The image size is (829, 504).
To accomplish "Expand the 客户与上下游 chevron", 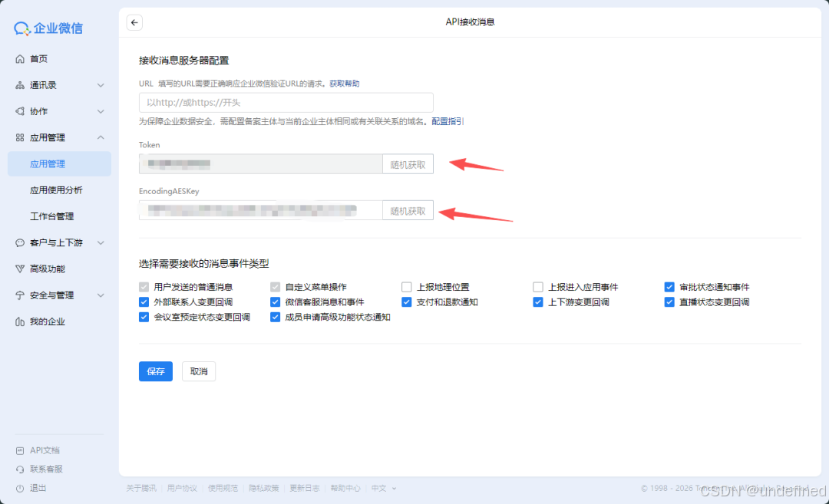I will pos(101,242).
